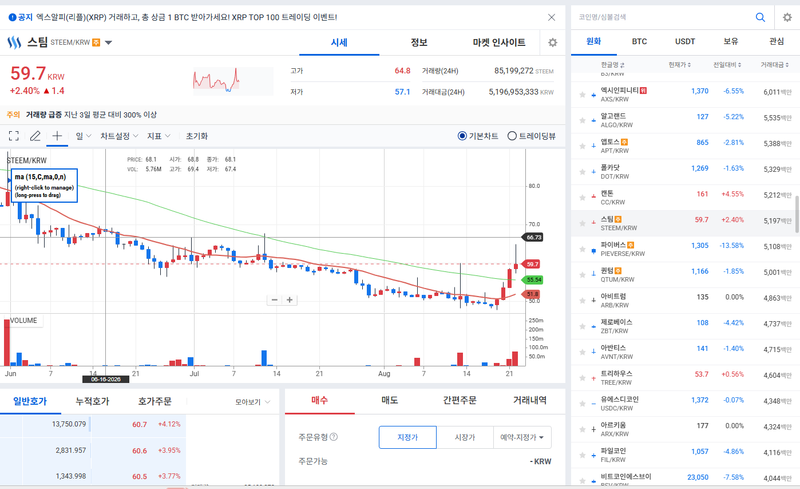
Task: Open 호가주문 tab
Action: [155, 402]
